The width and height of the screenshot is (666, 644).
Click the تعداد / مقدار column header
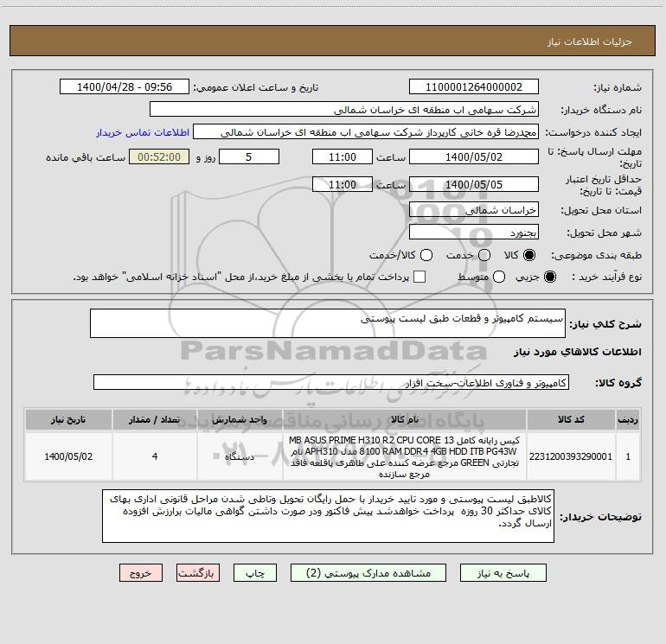(x=155, y=419)
